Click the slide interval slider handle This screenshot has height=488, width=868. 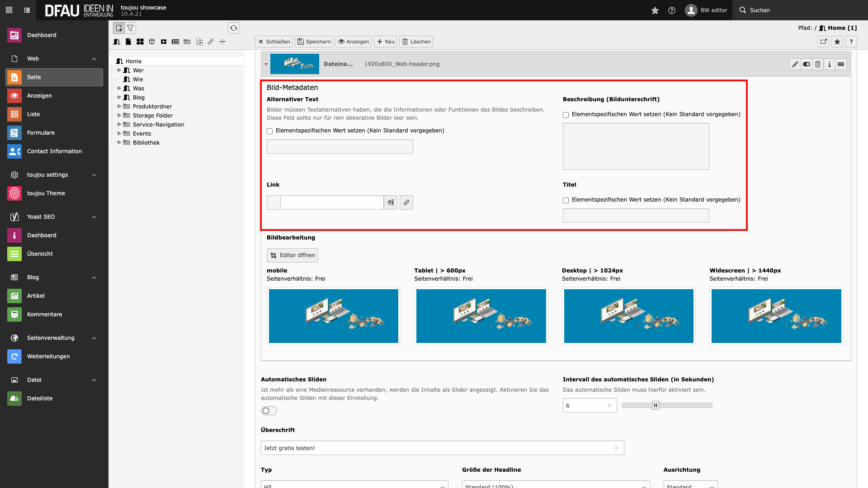(x=655, y=405)
